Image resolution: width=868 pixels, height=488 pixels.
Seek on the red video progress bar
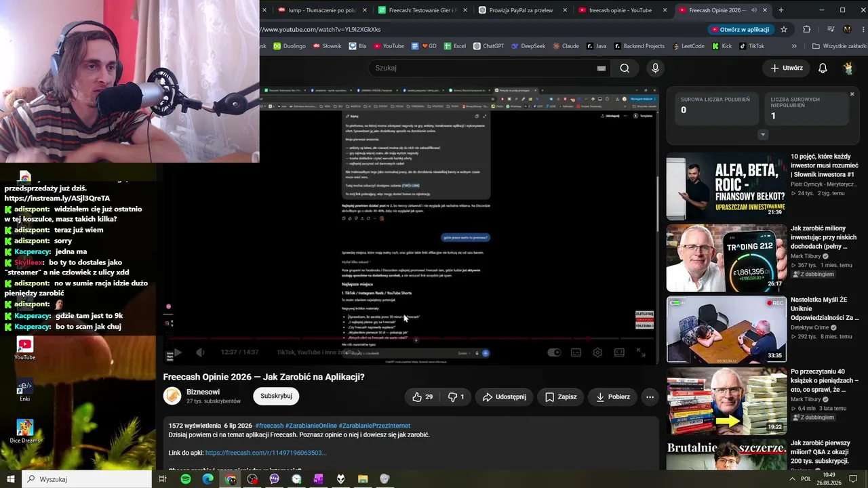coord(411,338)
